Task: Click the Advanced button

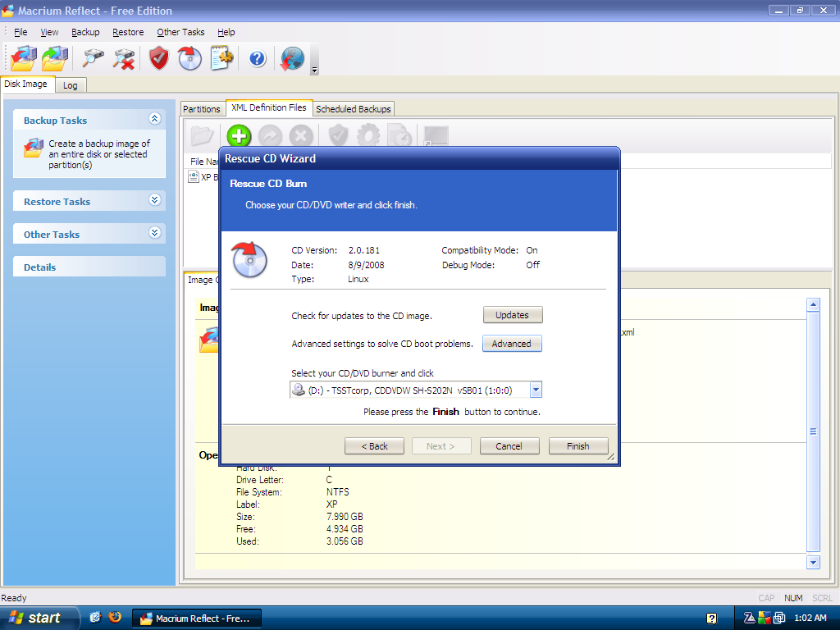Action: tap(512, 344)
